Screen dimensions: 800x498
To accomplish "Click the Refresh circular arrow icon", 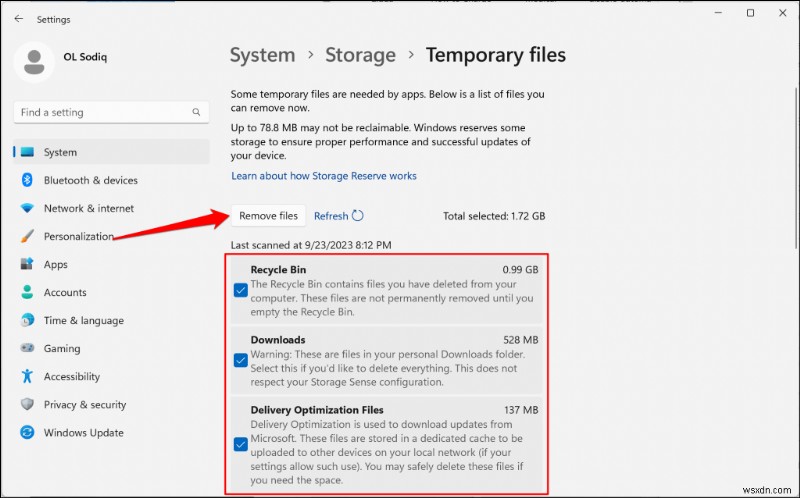I will (358, 216).
